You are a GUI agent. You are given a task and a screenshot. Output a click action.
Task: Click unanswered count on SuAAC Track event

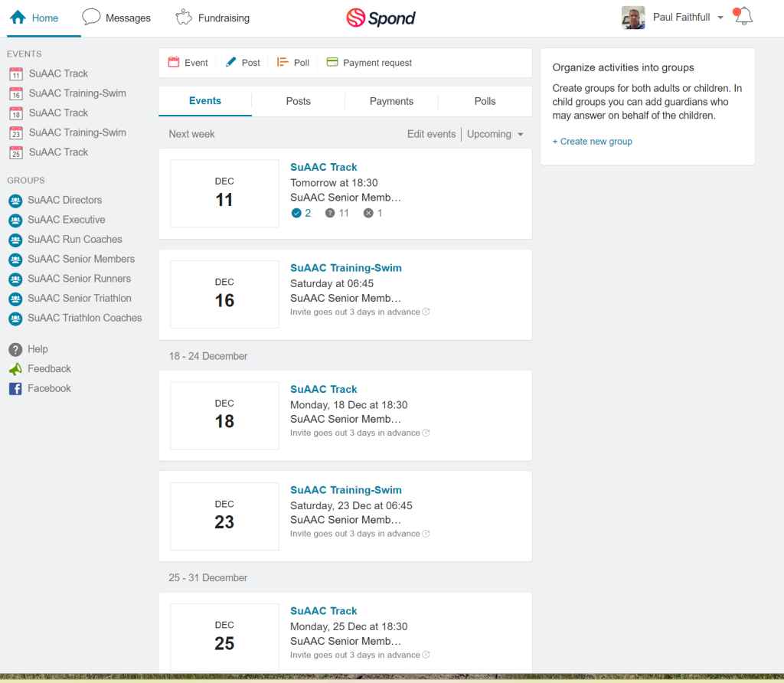(x=337, y=213)
